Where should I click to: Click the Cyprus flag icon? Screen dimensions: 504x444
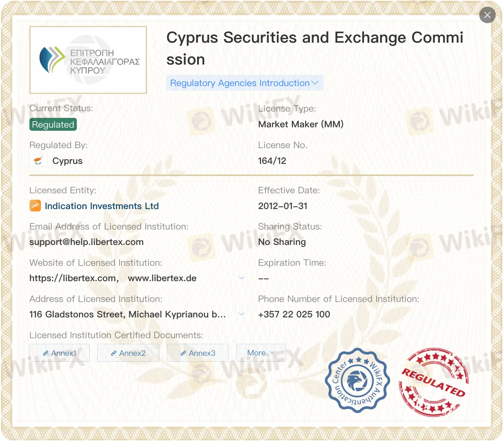38,161
